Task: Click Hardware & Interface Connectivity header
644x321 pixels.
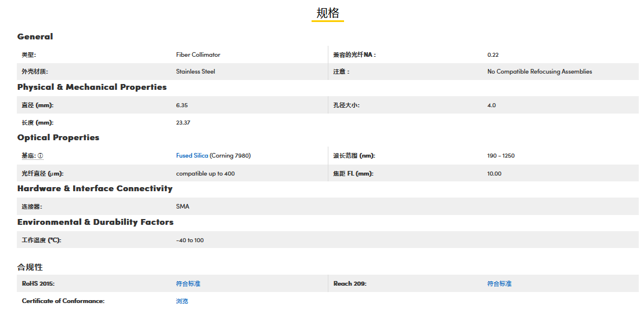Action: click(x=95, y=188)
